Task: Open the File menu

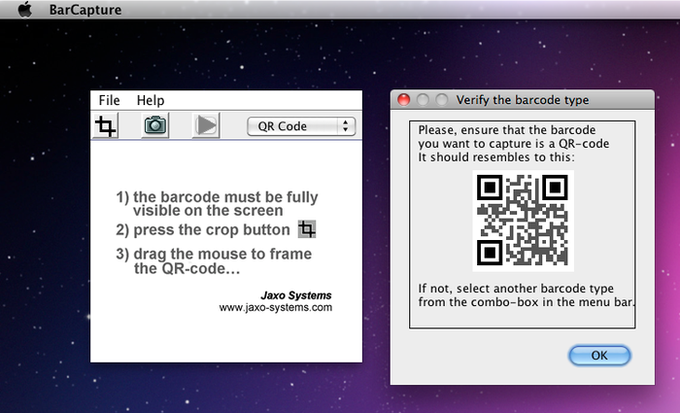Action: 109,100
